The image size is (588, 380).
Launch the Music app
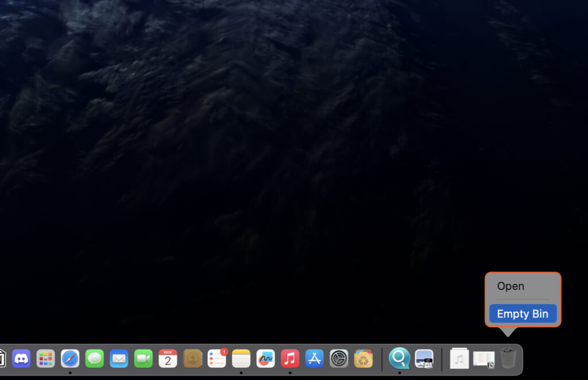(x=290, y=359)
